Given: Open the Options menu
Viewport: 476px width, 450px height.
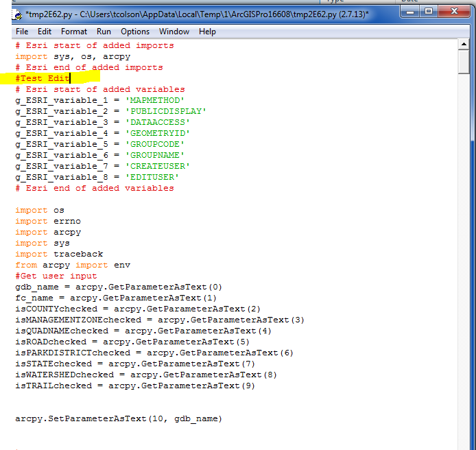Looking at the screenshot, I should (135, 32).
